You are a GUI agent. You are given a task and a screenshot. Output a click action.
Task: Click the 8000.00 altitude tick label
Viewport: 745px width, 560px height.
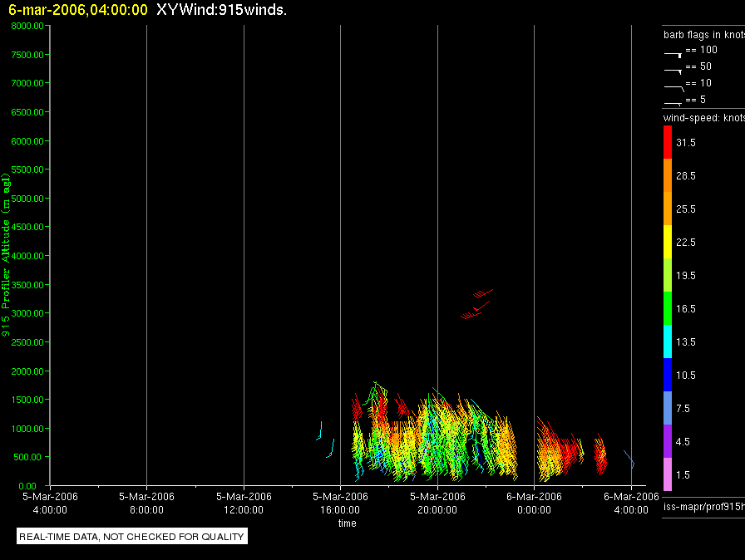pos(27,26)
